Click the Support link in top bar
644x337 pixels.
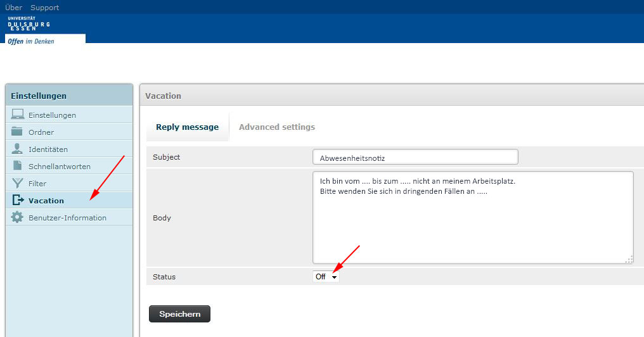click(x=44, y=8)
